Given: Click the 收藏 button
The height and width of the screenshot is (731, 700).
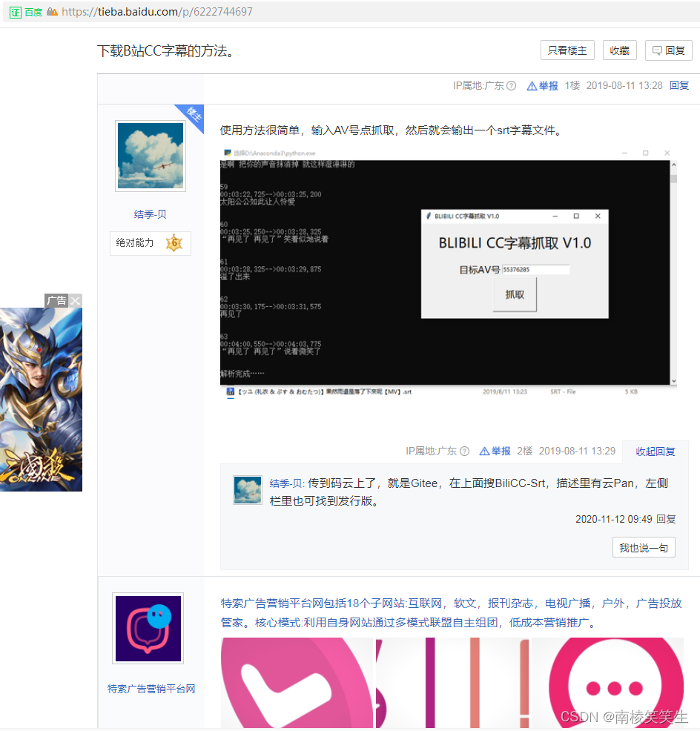Looking at the screenshot, I should click(619, 50).
